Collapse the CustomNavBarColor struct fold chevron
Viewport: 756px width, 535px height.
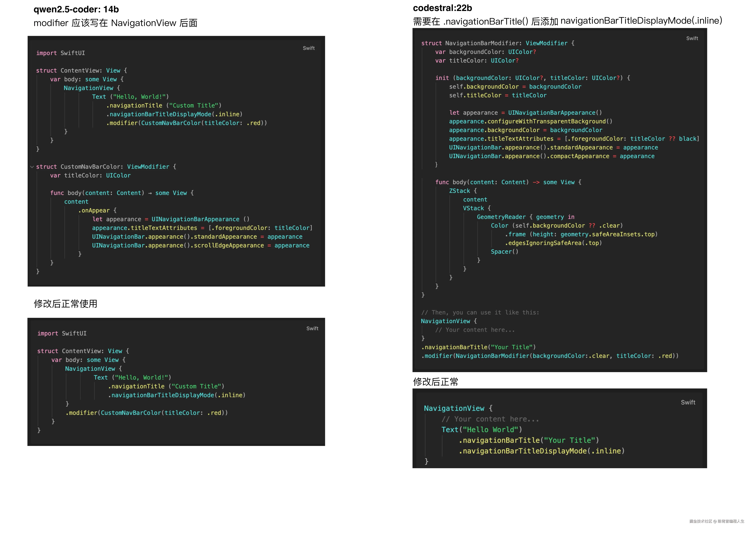(x=32, y=167)
